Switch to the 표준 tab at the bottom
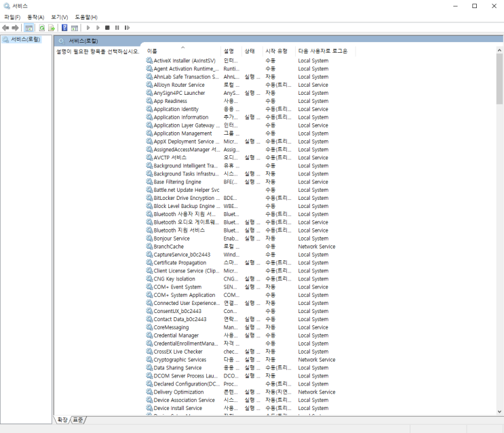This screenshot has height=433, width=504. click(x=78, y=420)
